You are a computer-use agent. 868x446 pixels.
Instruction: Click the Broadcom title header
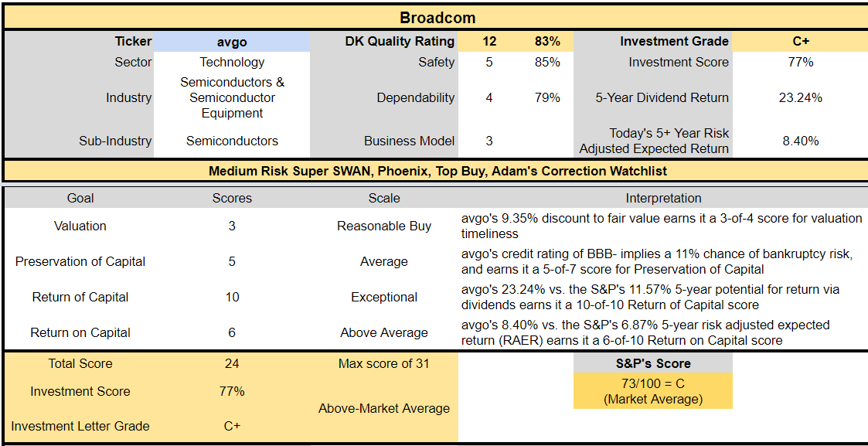tap(437, 18)
